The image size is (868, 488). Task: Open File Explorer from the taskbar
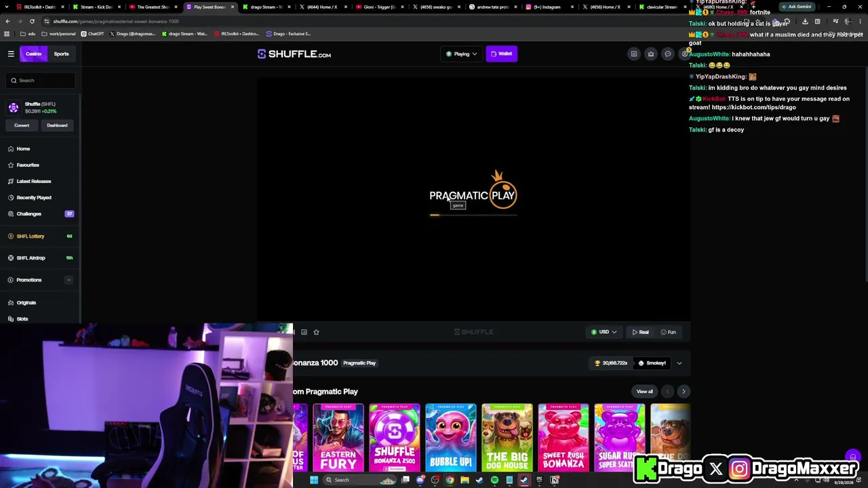pos(465,480)
